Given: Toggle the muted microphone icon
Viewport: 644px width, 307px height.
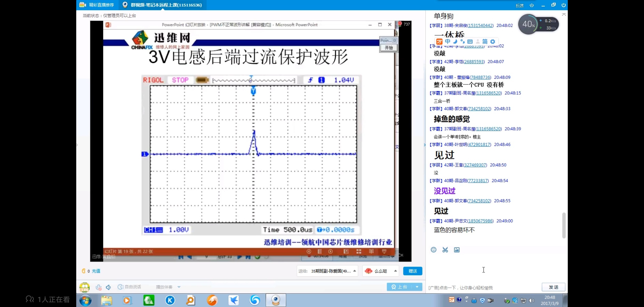Looking at the screenshot, I should pyautogui.click(x=98, y=287).
